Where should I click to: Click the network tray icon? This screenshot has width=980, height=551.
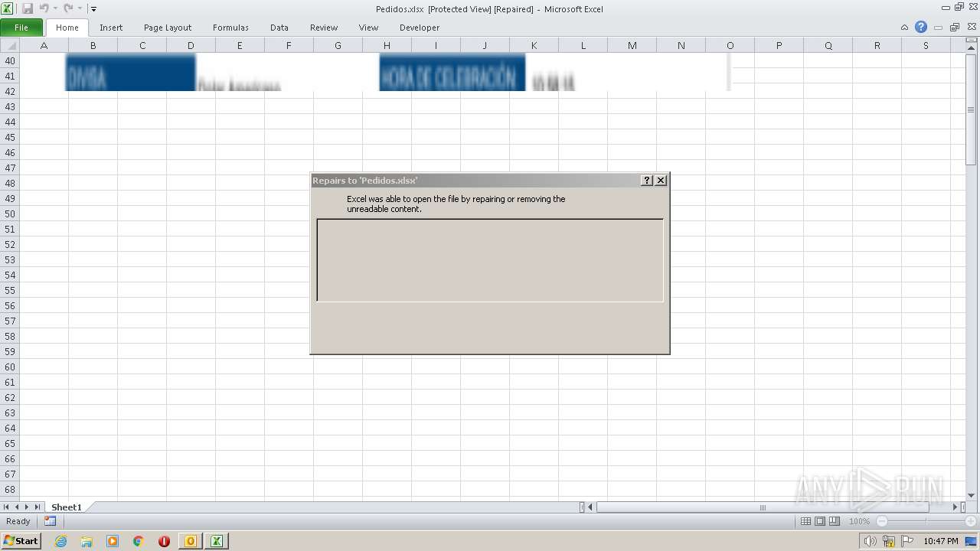coord(889,541)
